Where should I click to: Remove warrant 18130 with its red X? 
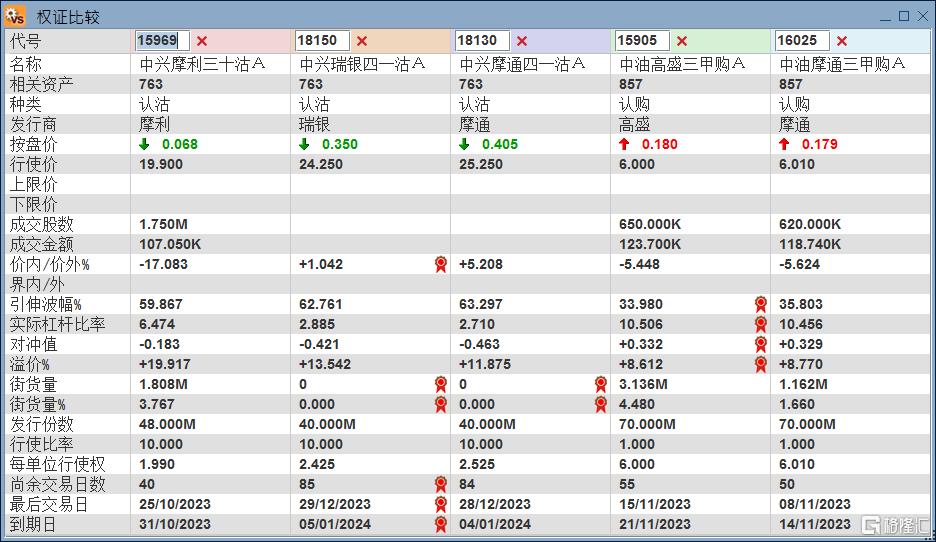pos(522,41)
